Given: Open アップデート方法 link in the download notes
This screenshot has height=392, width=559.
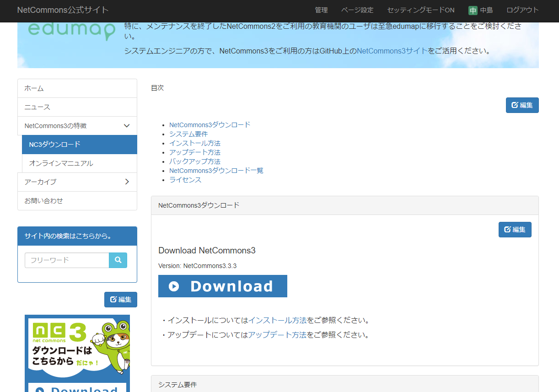Looking at the screenshot, I should tap(277, 335).
